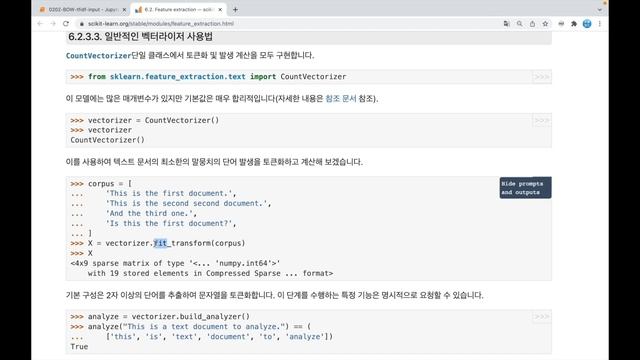Click 'This is the first document.' string
The image size is (640, 360).
click(x=169, y=193)
